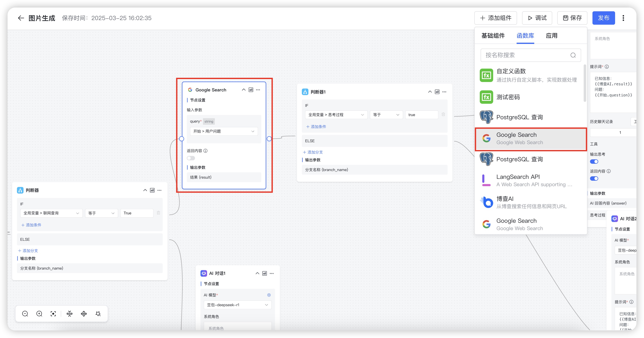The image size is (644, 338).
Task: Turn off the 输出思考 switch
Action: 594,162
